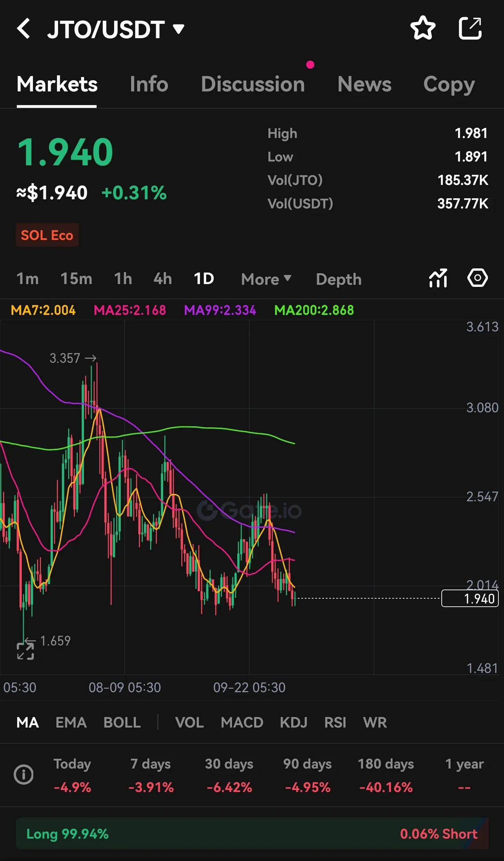Show the Depth chart

click(339, 280)
